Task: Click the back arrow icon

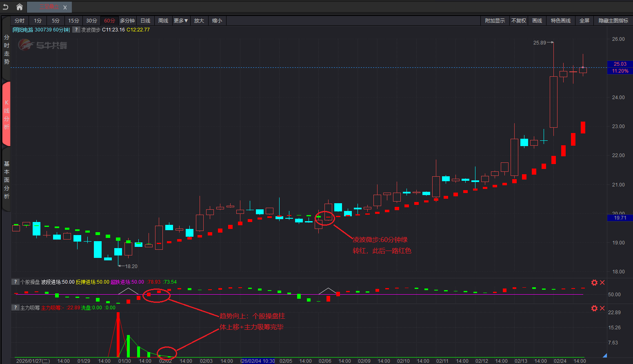Action: pos(6,7)
